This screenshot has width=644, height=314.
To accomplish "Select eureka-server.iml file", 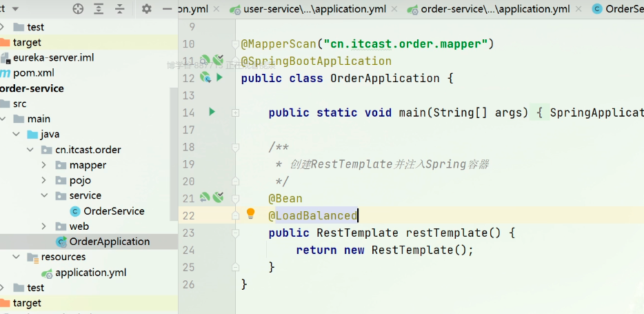I will pyautogui.click(x=48, y=57).
